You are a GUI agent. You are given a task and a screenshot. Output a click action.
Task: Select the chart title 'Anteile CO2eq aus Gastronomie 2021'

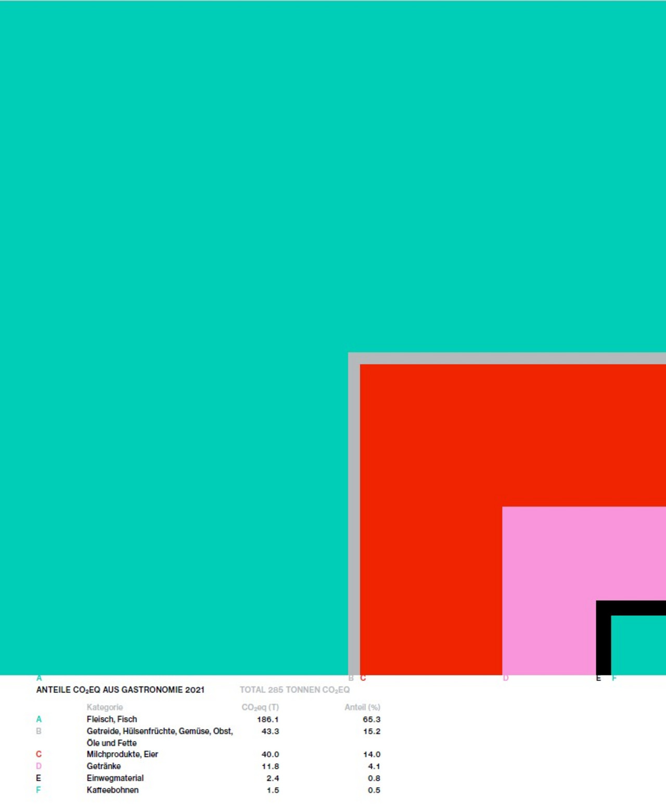tap(120, 690)
